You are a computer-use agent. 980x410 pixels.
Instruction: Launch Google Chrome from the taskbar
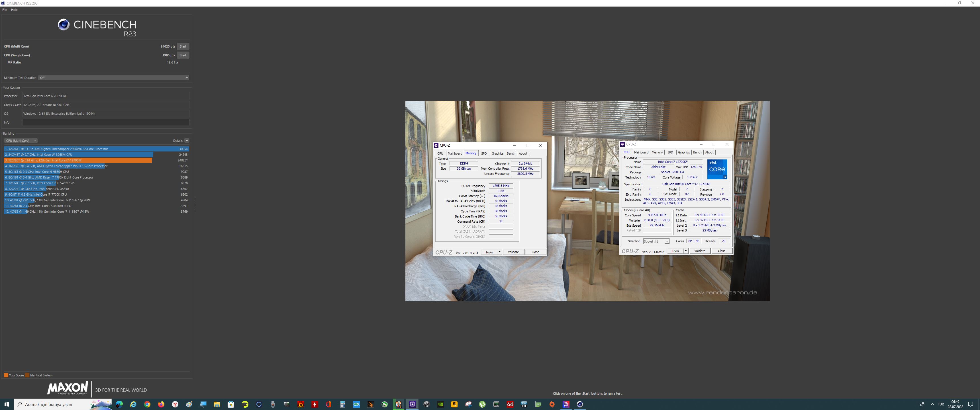point(147,404)
